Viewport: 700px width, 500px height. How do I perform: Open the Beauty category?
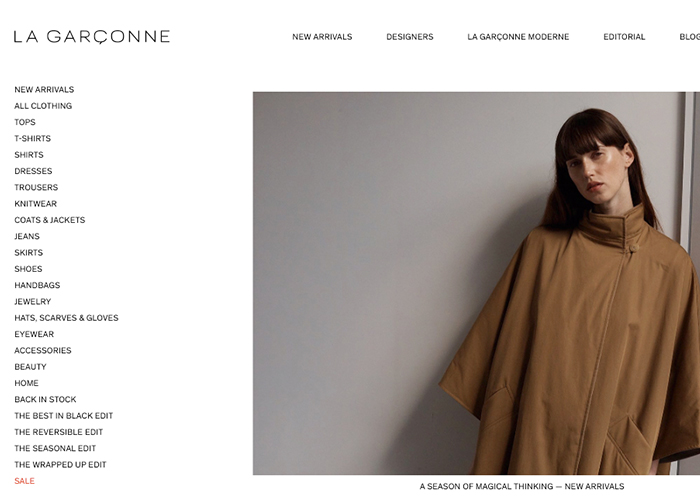30,367
